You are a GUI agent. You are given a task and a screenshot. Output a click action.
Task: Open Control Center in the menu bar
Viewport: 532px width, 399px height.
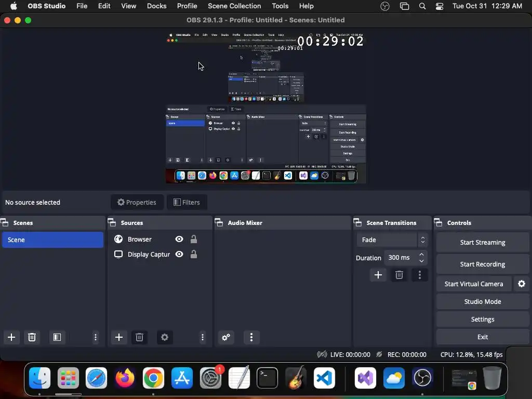coord(440,6)
